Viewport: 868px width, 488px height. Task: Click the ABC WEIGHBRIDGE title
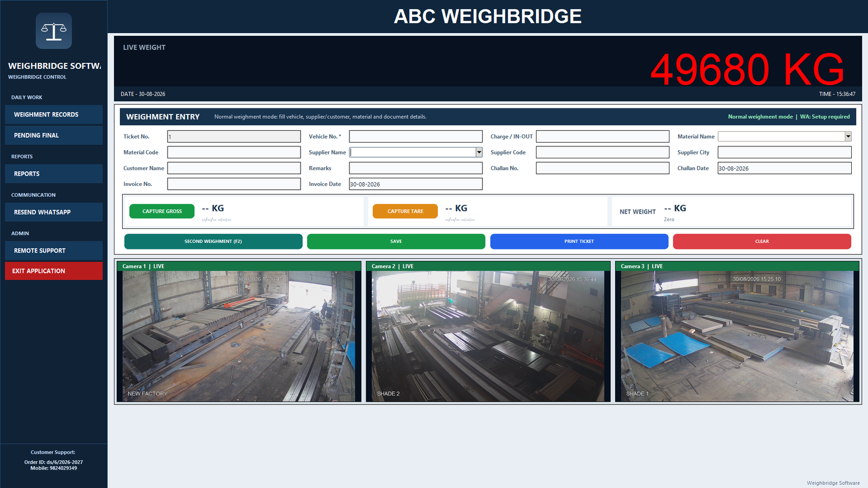tap(488, 16)
